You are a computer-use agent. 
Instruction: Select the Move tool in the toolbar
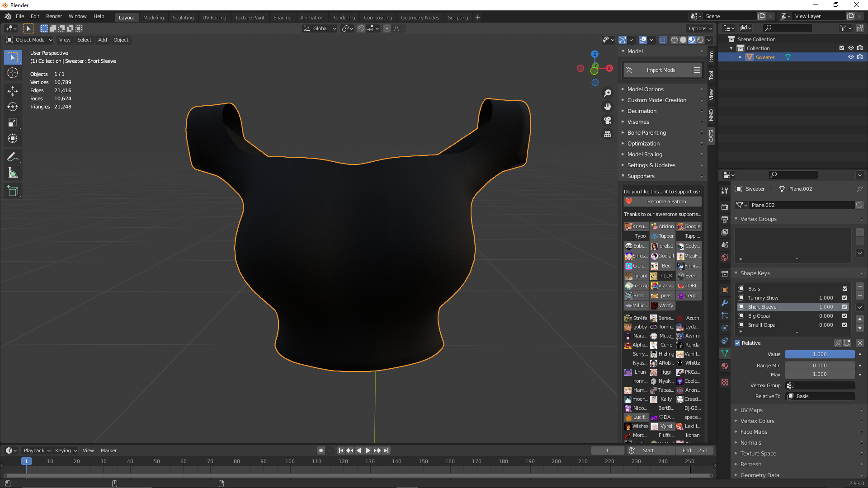coord(13,91)
